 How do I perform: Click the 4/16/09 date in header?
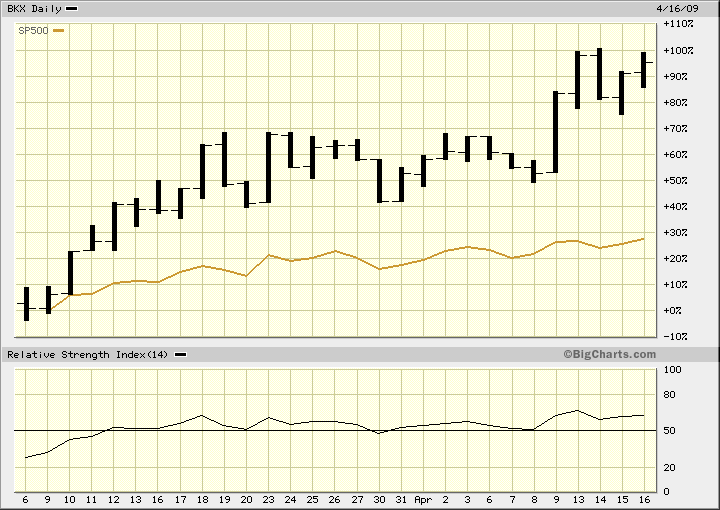(677, 9)
